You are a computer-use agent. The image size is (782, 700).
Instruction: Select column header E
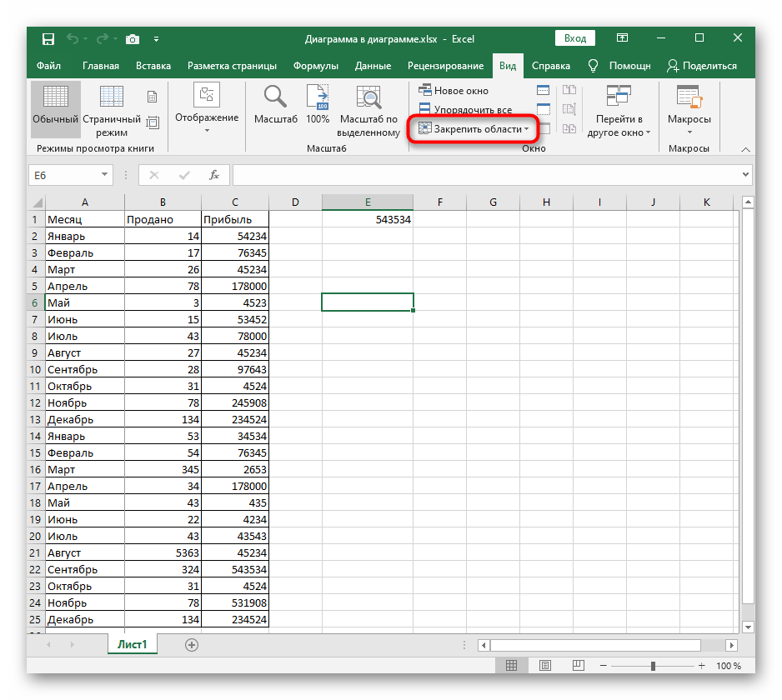368,202
